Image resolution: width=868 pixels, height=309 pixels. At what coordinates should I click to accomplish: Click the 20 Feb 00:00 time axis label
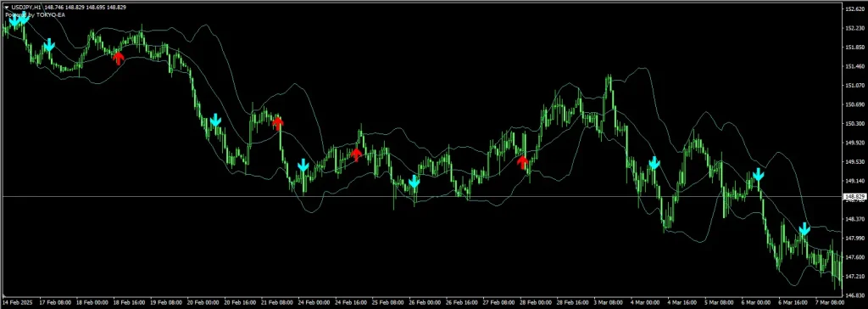(203, 303)
